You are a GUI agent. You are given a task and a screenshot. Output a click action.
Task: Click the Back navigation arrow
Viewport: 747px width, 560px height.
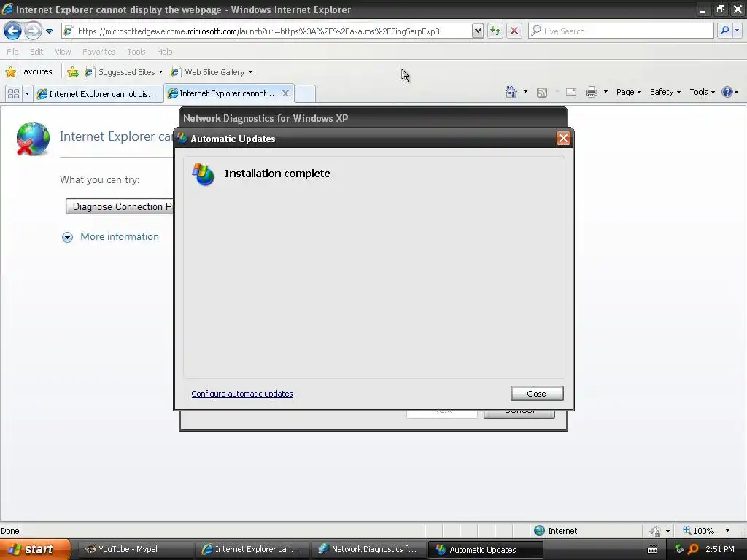pyautogui.click(x=12, y=31)
